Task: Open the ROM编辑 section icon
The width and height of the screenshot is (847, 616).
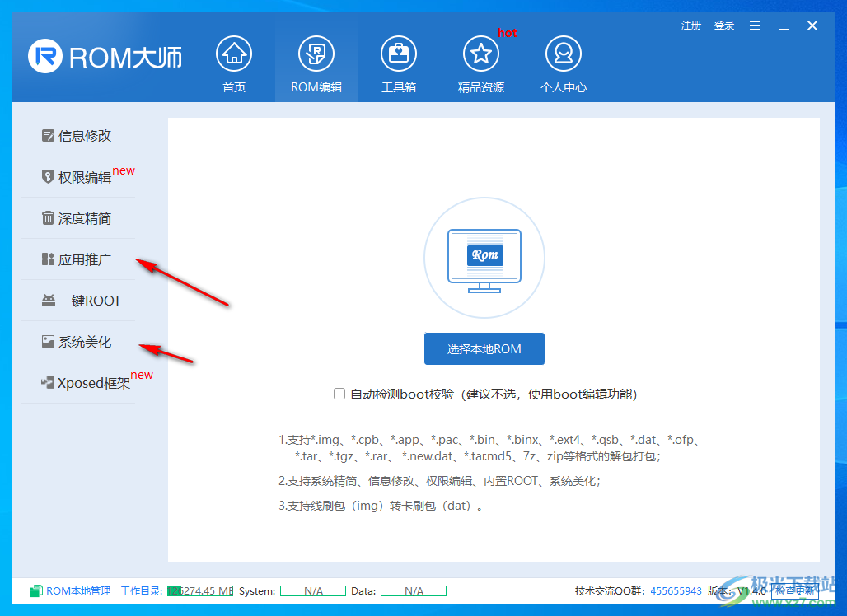Action: point(316,54)
